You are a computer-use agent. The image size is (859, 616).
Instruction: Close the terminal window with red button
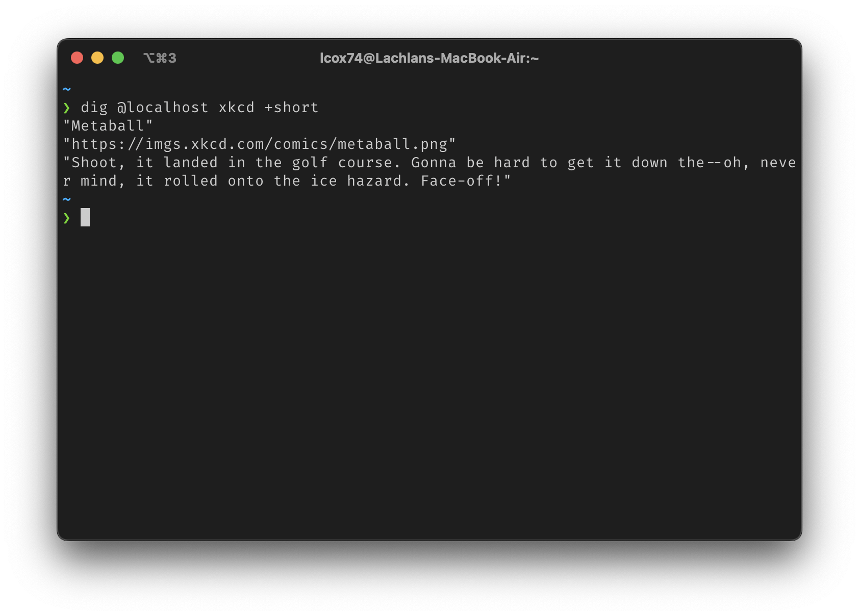tap(77, 58)
